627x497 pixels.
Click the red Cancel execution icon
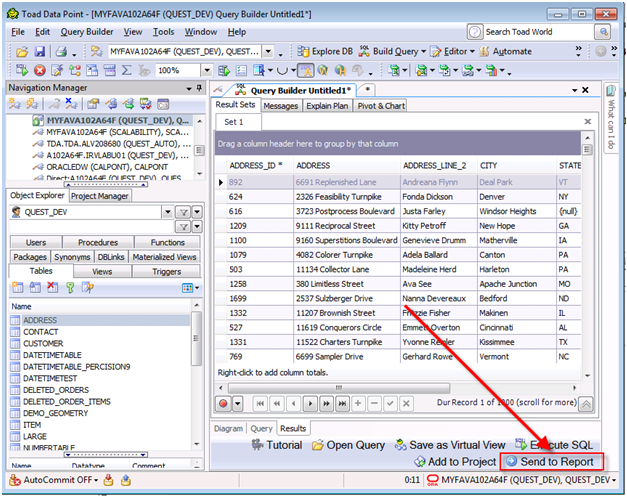pos(40,71)
